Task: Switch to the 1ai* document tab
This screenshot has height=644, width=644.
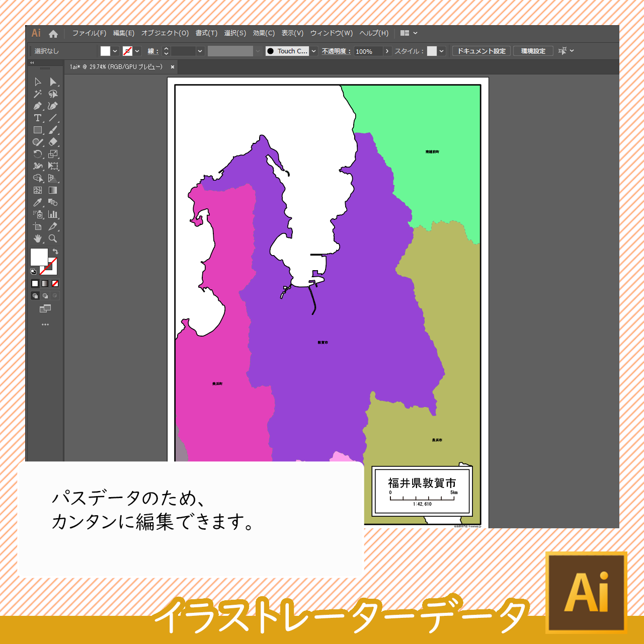Action: [x=116, y=67]
